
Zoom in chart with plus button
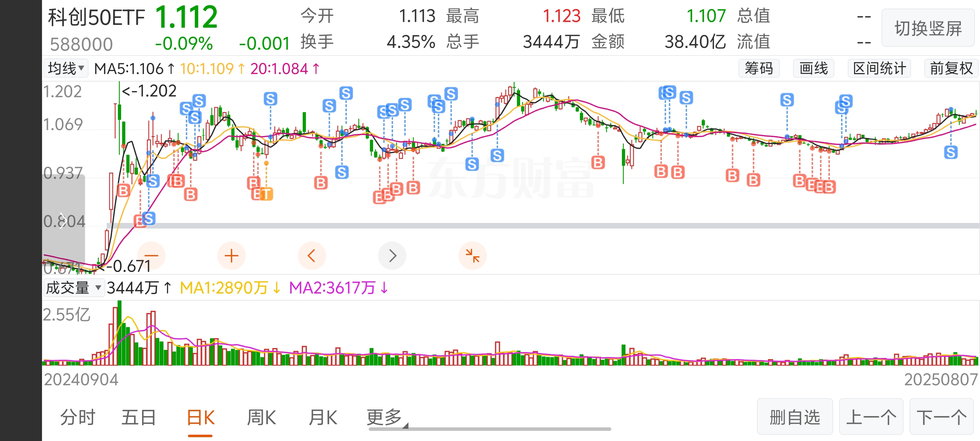(231, 255)
